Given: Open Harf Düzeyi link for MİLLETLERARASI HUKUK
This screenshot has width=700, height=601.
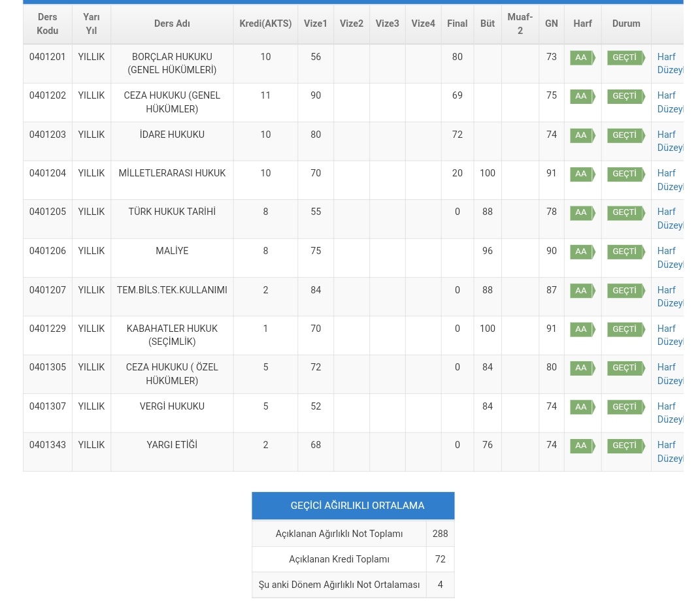Looking at the screenshot, I should pos(670,180).
